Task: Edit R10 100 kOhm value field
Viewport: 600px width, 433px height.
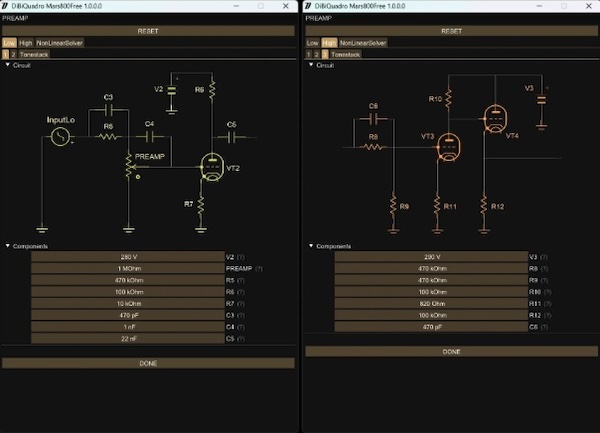Action: tap(431, 292)
